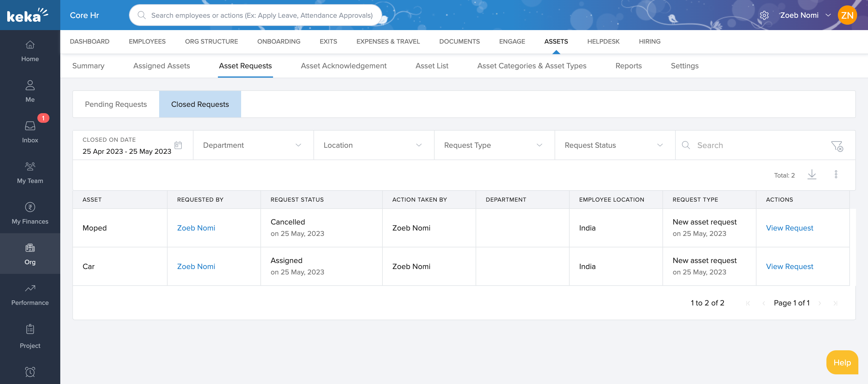868x384 pixels.
Task: Switch to the Pending Requests tab
Action: pos(115,104)
